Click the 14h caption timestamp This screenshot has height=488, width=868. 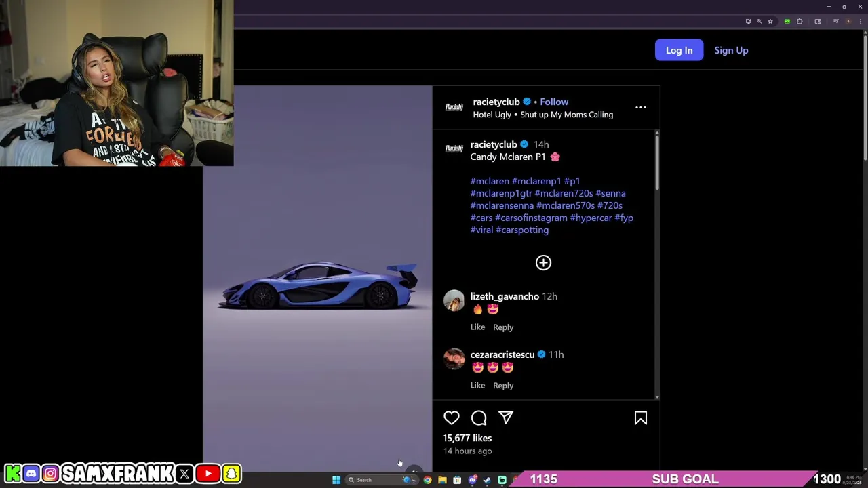541,144
